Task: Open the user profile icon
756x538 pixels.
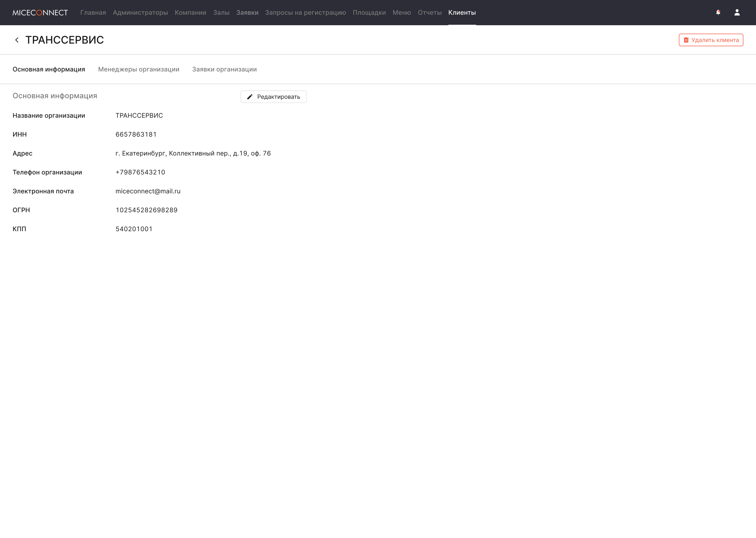Action: coord(737,13)
